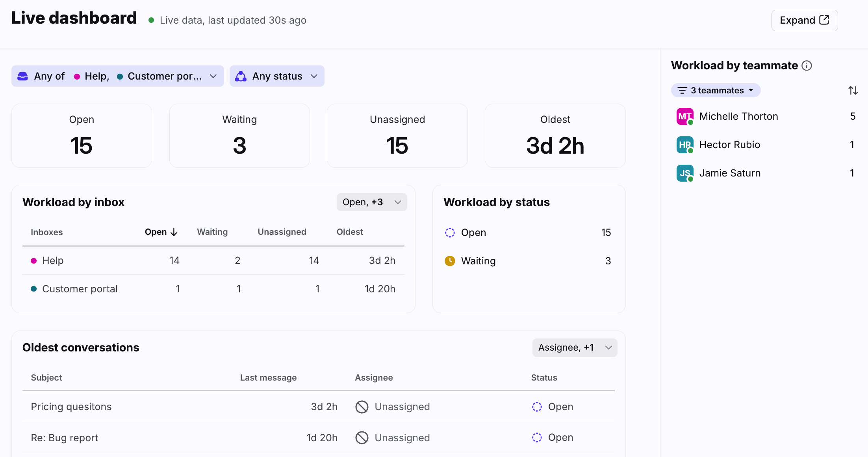Sort the inbox table by Oldest column
The width and height of the screenshot is (868, 457).
(350, 232)
